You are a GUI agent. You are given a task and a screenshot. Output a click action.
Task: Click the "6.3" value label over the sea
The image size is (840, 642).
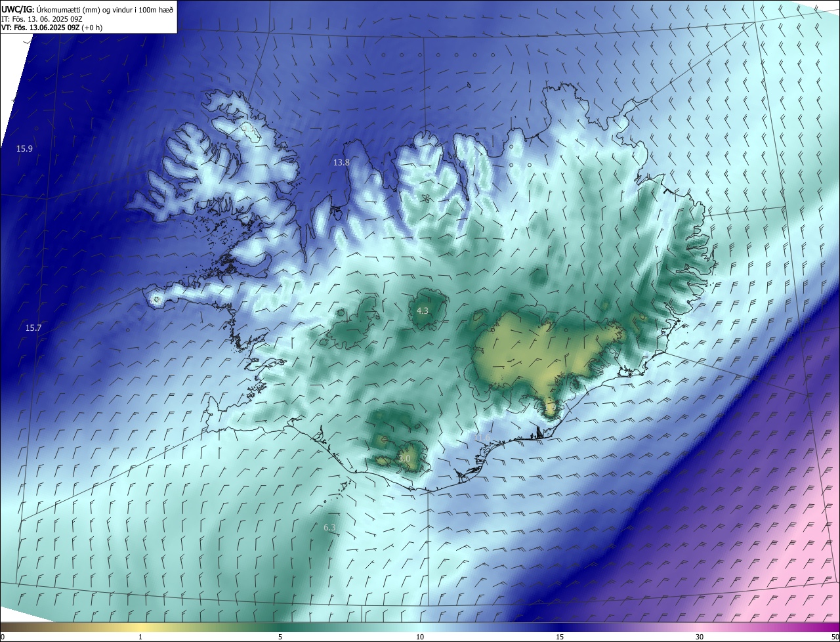pos(329,527)
